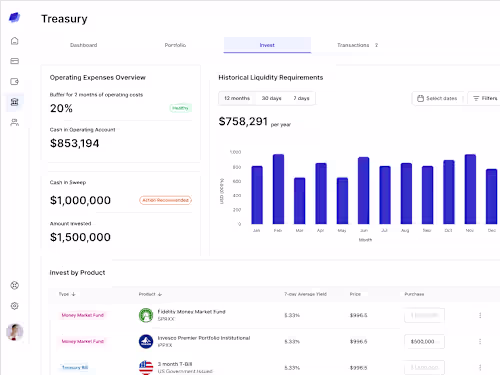Open the help support icon above settings

(15, 285)
